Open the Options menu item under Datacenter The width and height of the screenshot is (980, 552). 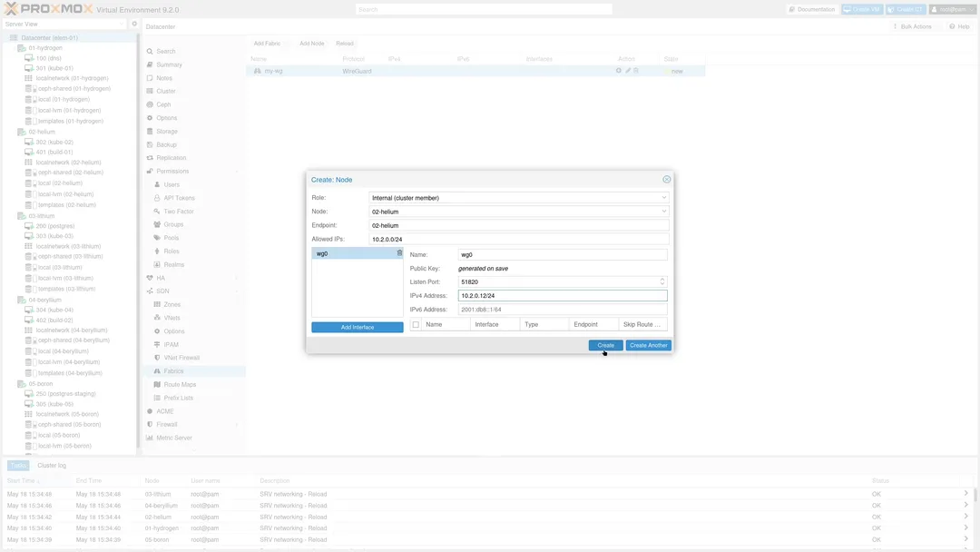[194, 117]
